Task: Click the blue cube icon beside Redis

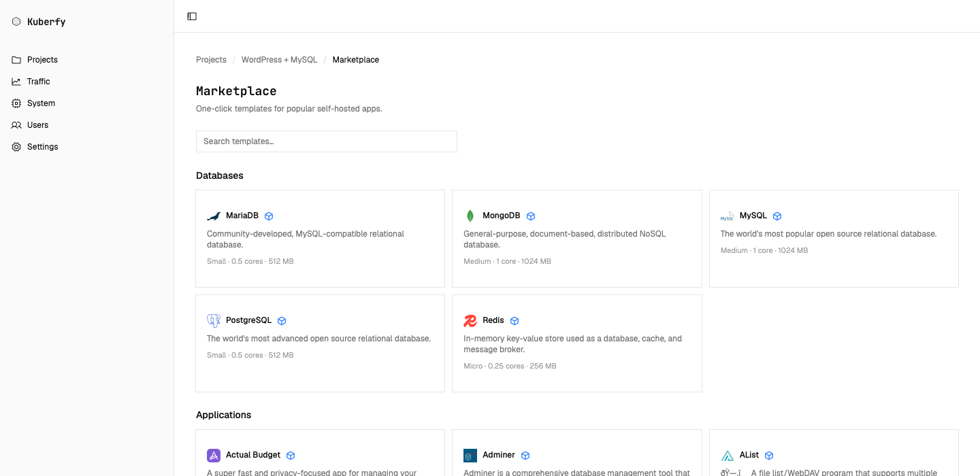Action: pos(514,321)
